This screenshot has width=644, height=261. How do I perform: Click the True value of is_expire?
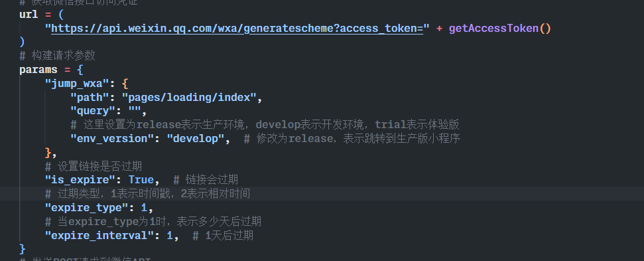[x=141, y=179]
